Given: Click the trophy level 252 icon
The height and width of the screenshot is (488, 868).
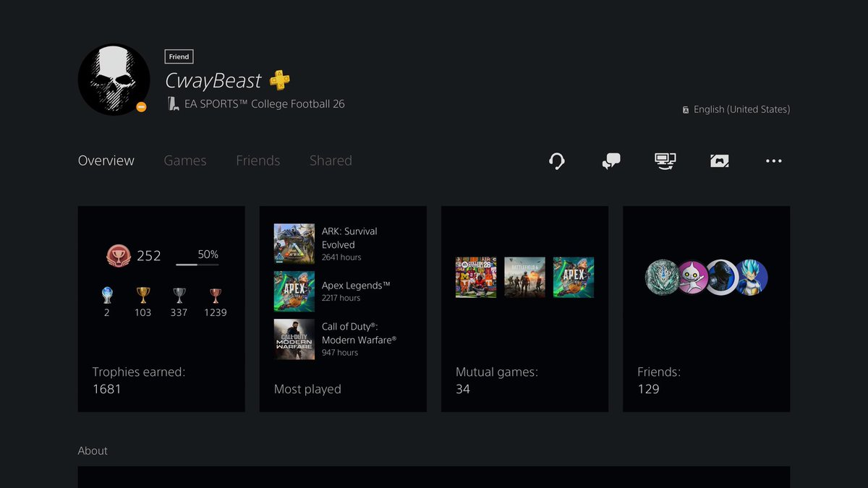Looking at the screenshot, I should pyautogui.click(x=118, y=255).
